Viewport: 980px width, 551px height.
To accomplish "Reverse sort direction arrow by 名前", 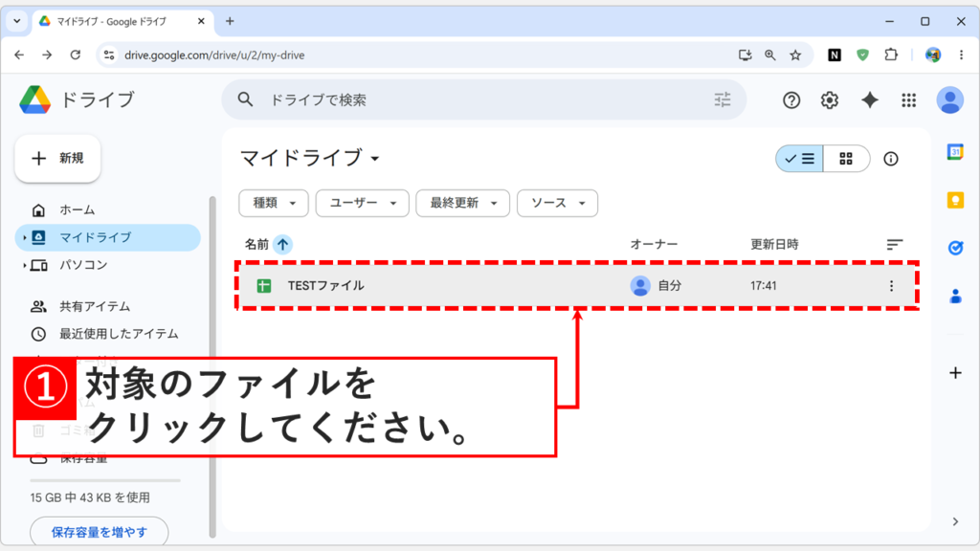I will point(282,244).
